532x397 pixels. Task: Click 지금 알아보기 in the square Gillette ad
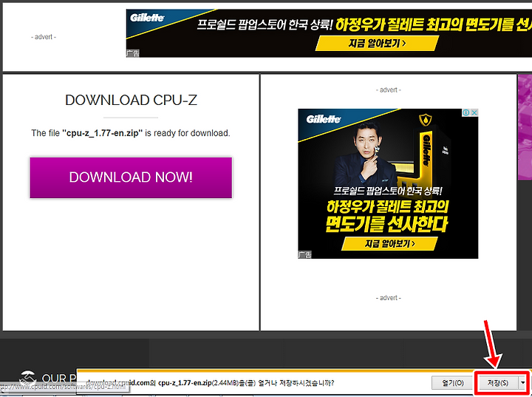(389, 244)
